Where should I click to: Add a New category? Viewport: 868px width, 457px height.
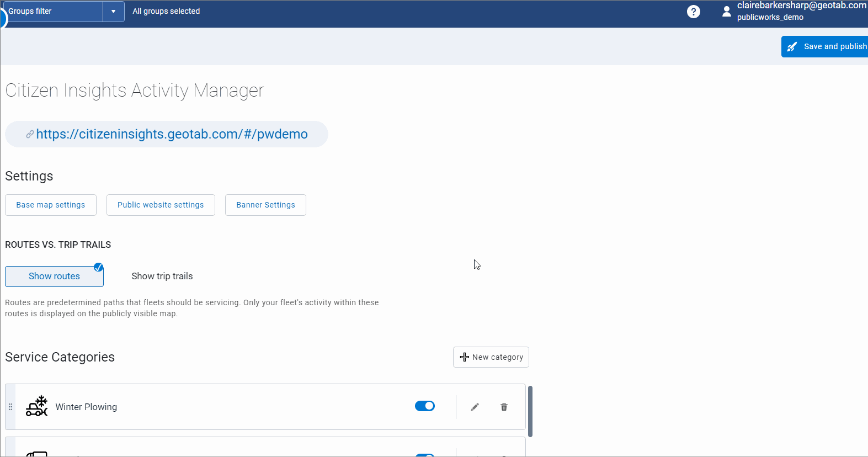pyautogui.click(x=491, y=357)
